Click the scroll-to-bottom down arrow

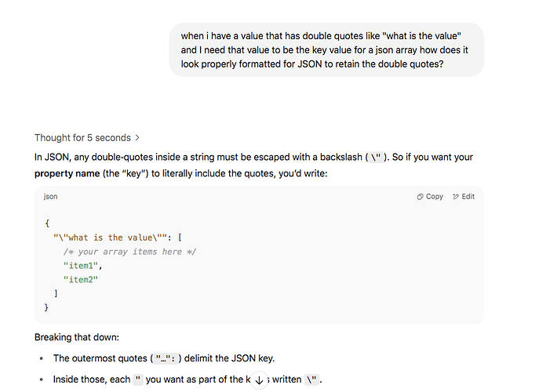tap(260, 379)
